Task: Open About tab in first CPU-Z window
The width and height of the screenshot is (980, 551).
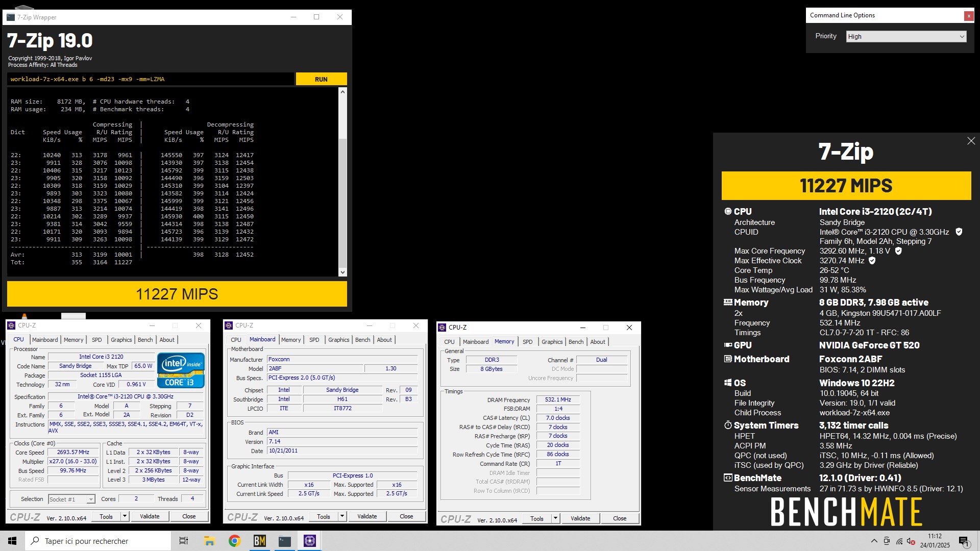Action: [167, 340]
